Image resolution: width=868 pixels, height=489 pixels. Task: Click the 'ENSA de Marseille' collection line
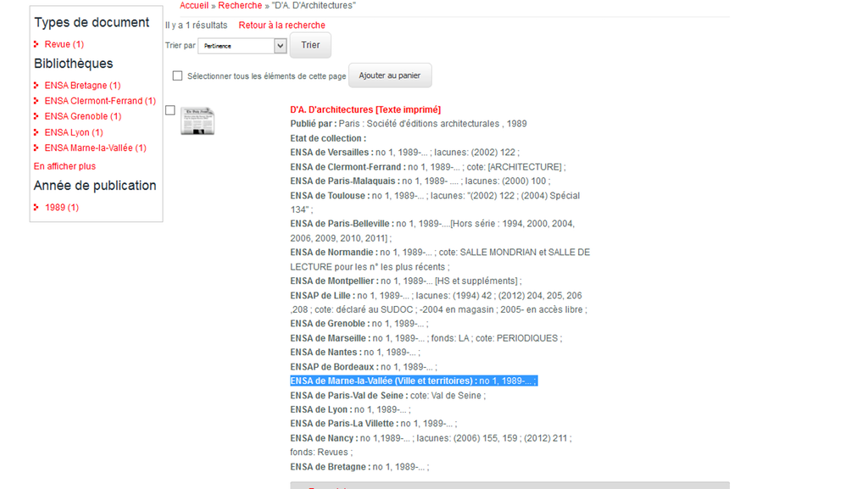point(426,338)
